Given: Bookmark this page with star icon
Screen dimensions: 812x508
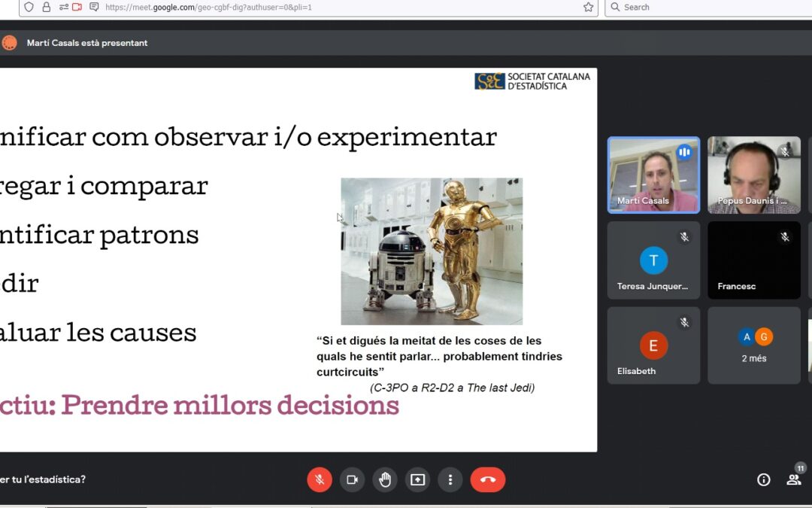Looking at the screenshot, I should pos(588,8).
